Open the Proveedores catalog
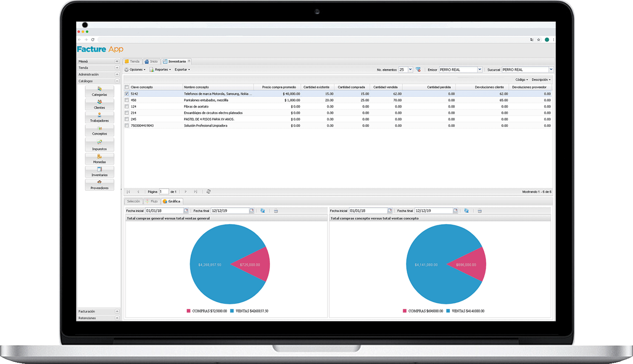The image size is (633, 364). (100, 185)
